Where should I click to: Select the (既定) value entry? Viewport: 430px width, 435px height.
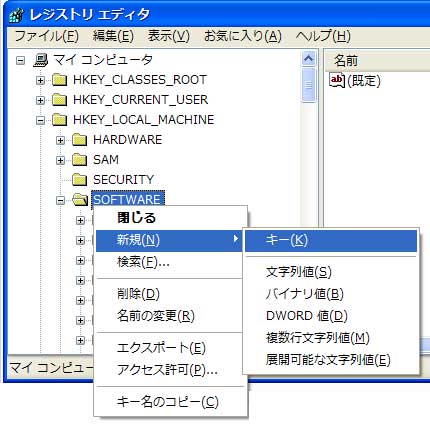click(364, 81)
